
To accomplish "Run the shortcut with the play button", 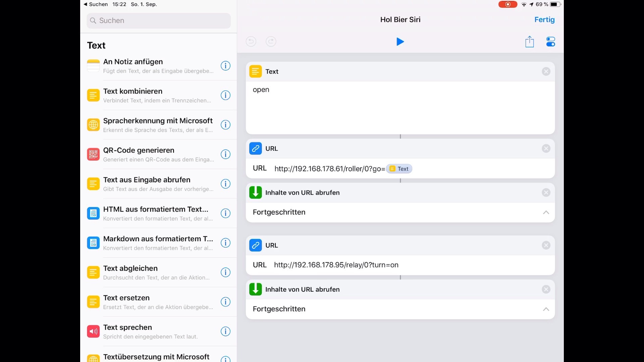I will tap(400, 42).
